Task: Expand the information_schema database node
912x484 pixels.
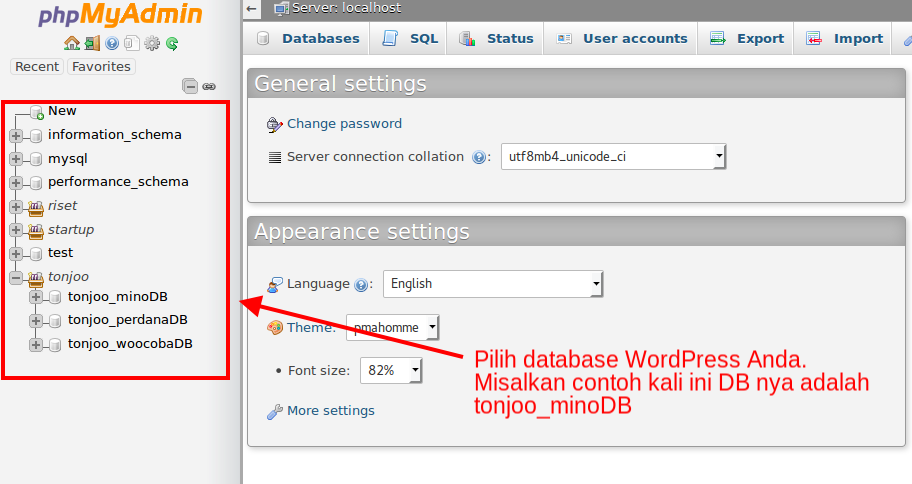Action: (16, 136)
